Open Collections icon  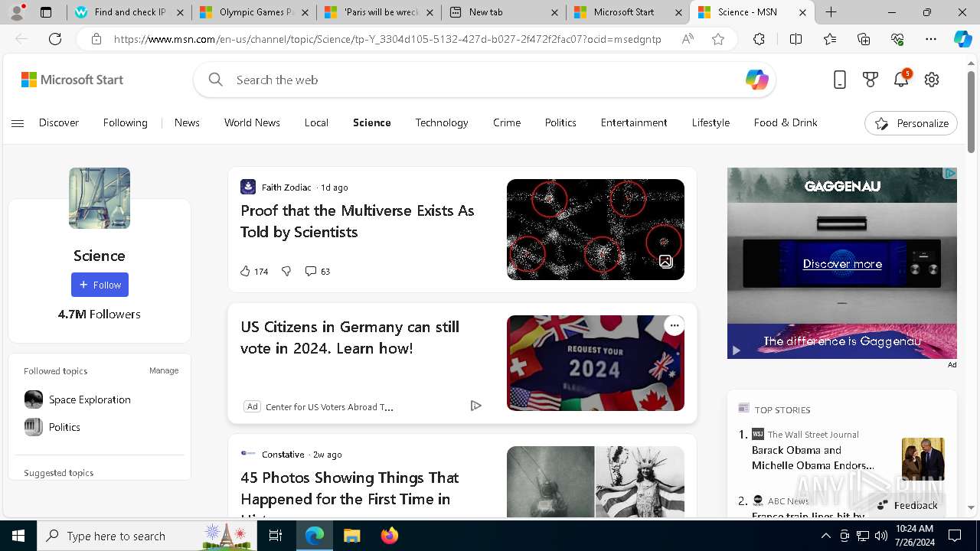[864, 40]
